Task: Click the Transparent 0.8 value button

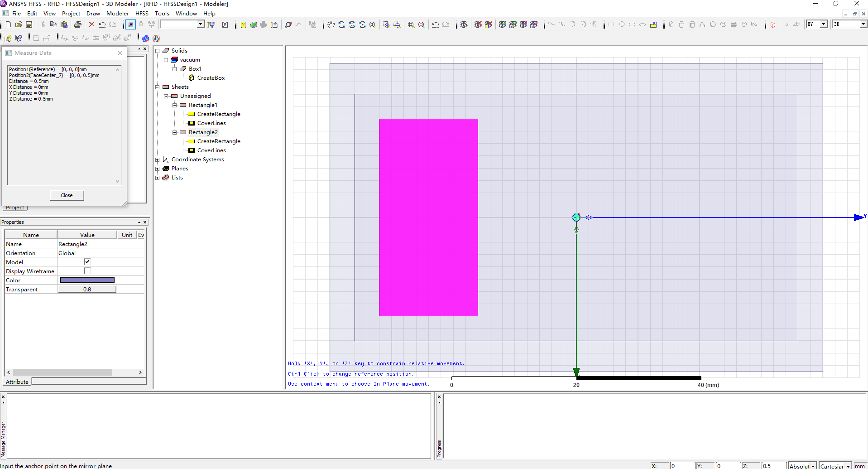Action: tap(87, 289)
